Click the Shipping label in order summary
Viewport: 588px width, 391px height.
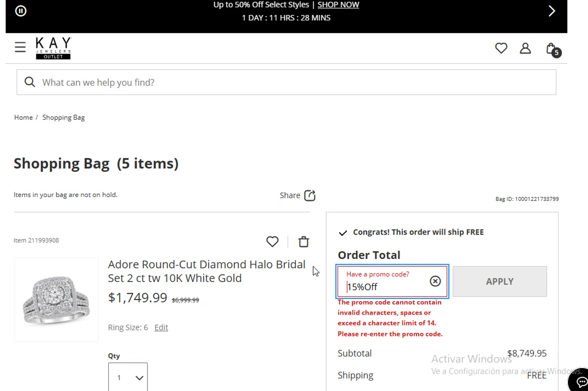356,375
